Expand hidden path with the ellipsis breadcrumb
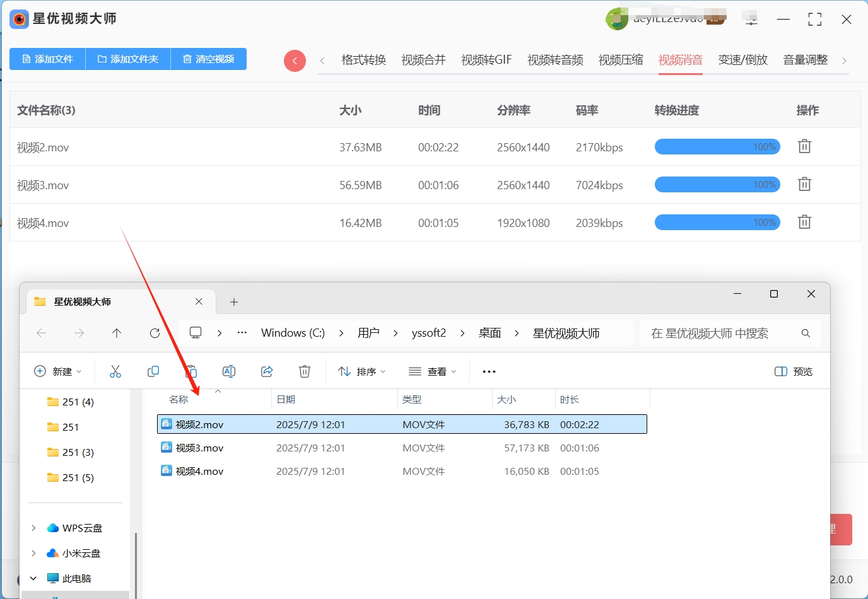The width and height of the screenshot is (868, 599). tap(242, 333)
